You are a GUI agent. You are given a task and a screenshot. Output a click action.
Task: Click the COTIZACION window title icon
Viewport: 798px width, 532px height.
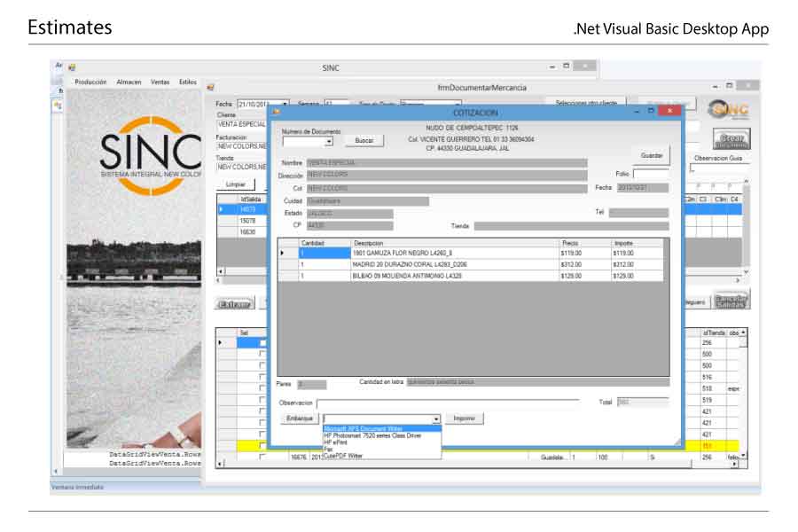pyautogui.click(x=276, y=113)
